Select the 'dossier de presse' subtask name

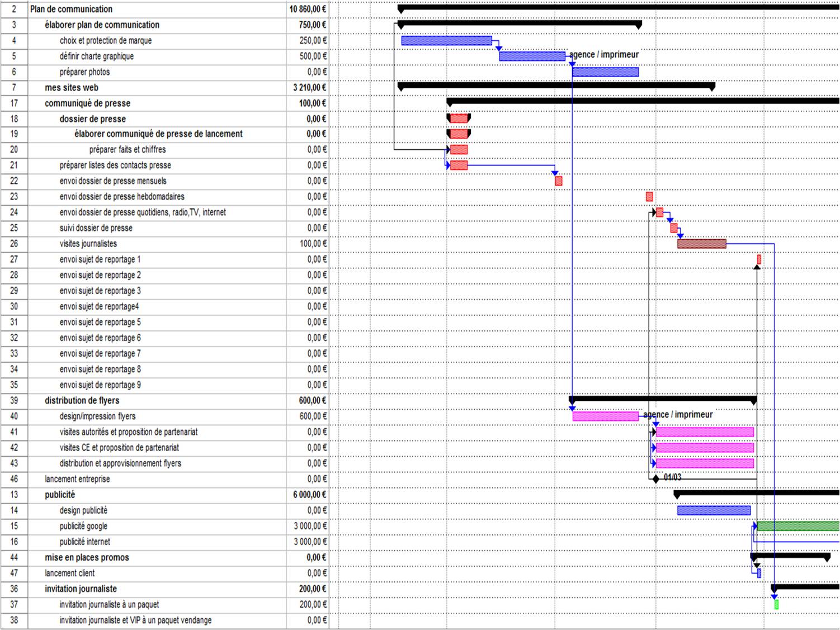93,119
